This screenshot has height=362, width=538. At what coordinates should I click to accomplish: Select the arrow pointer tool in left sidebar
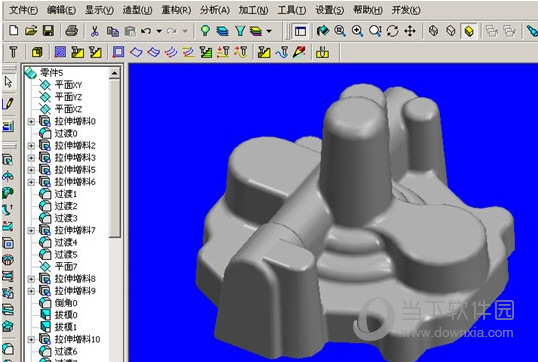(8, 82)
